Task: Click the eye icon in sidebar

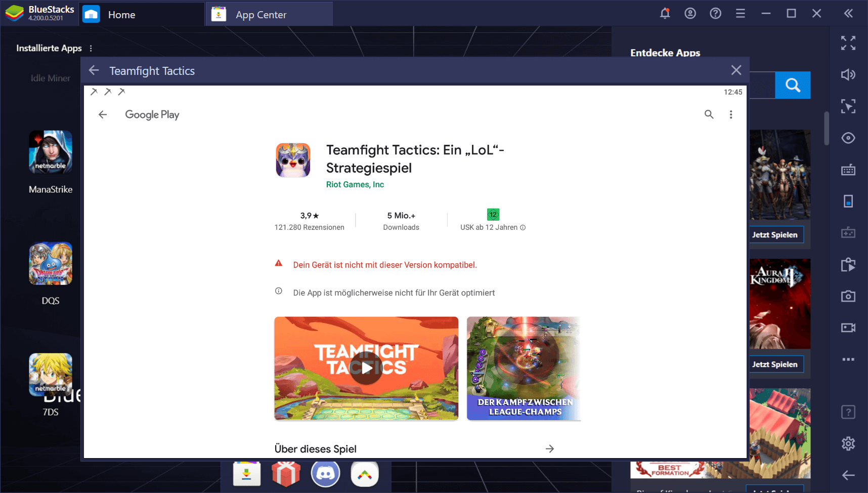Action: coord(848,138)
